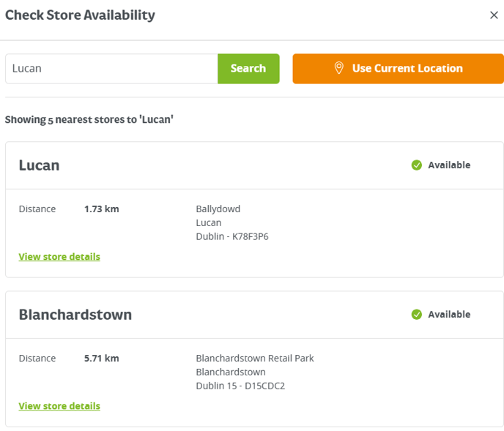Focus the Lucan search input field
Viewport: 504px width, 431px height.
111,69
